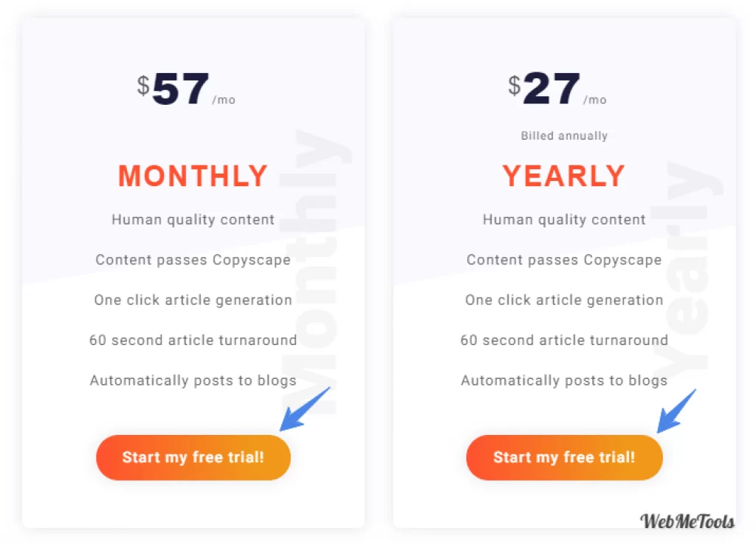Click the WebMeTools watermark logo
The height and width of the screenshot is (545, 756).
(x=687, y=522)
